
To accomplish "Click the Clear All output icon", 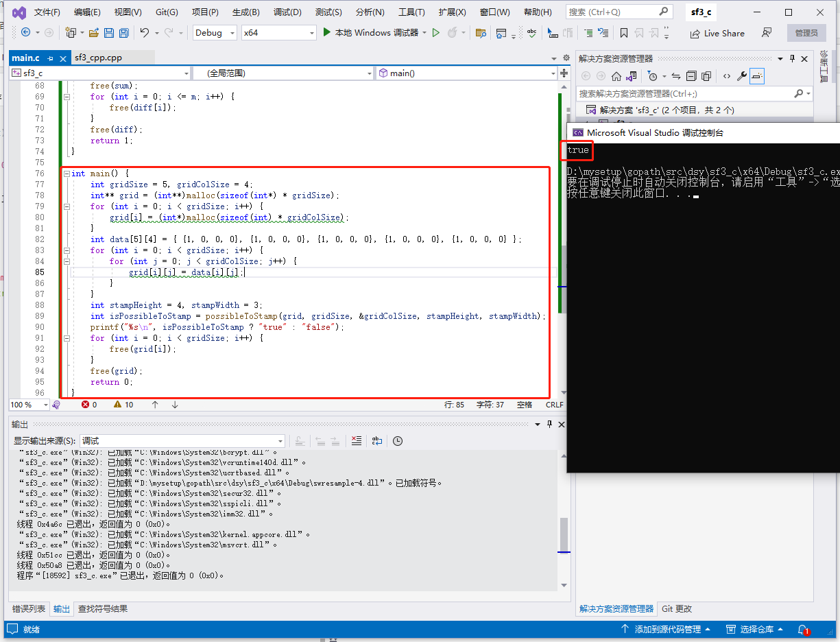I will click(x=356, y=441).
